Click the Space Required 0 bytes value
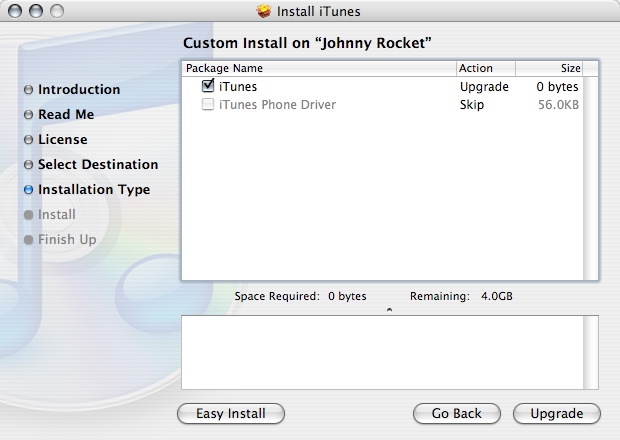Viewport: 620px width, 440px height. pos(347,296)
